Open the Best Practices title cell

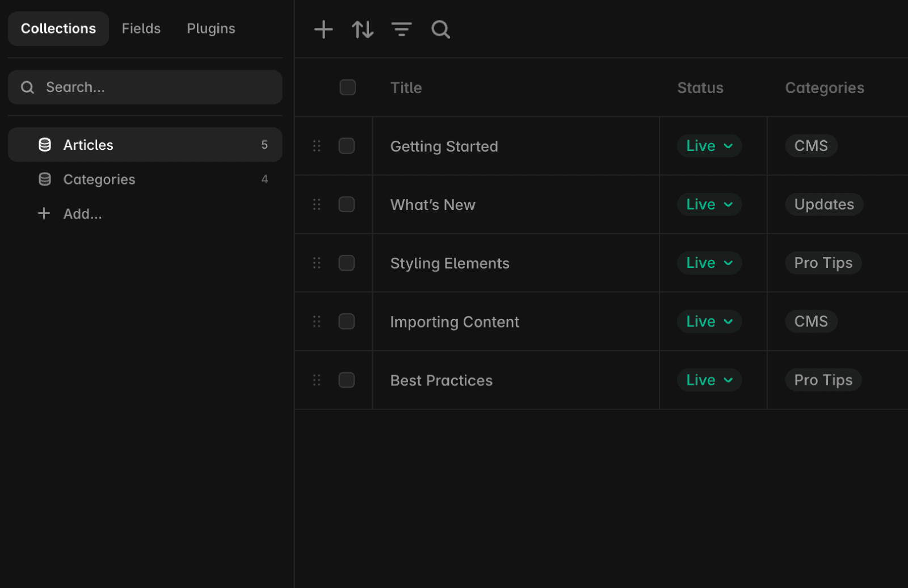[x=516, y=380]
